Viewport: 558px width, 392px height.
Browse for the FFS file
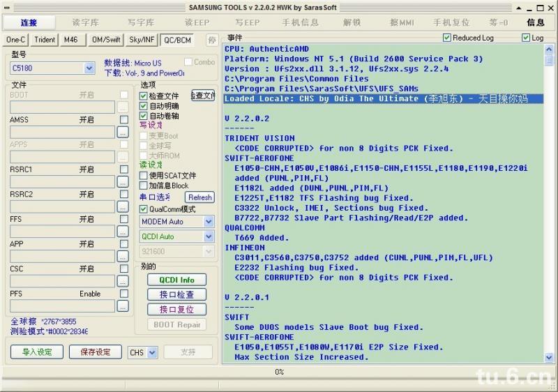click(123, 232)
